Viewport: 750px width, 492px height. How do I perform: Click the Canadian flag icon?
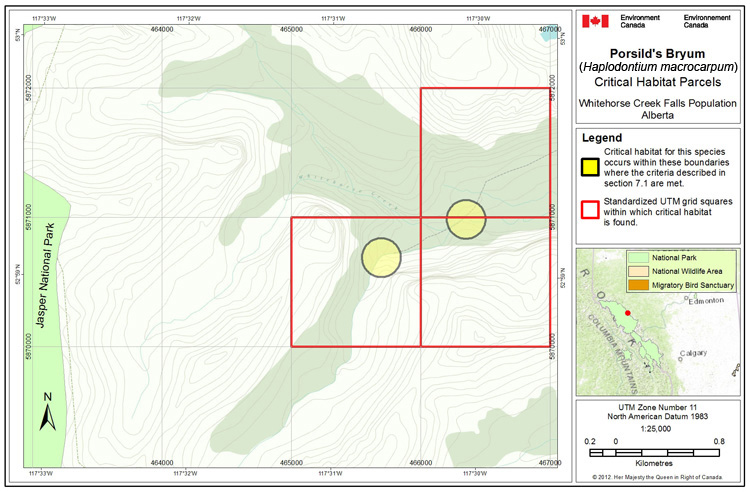(596, 21)
